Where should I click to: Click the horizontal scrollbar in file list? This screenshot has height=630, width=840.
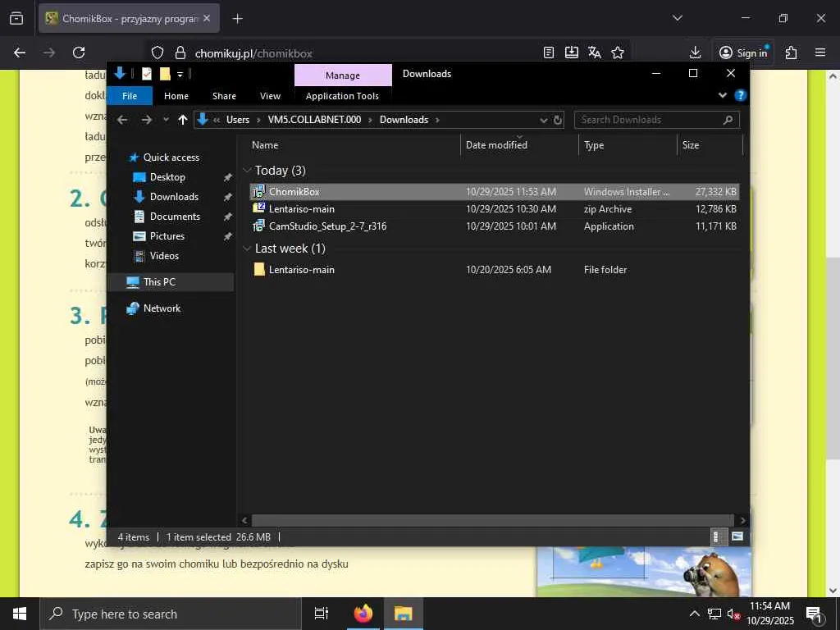(492, 520)
